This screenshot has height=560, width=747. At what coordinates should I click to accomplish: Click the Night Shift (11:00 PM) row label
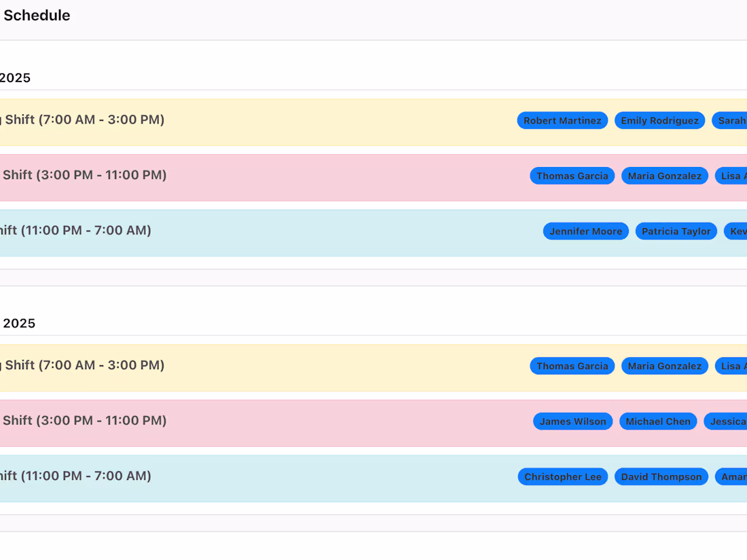point(75,230)
